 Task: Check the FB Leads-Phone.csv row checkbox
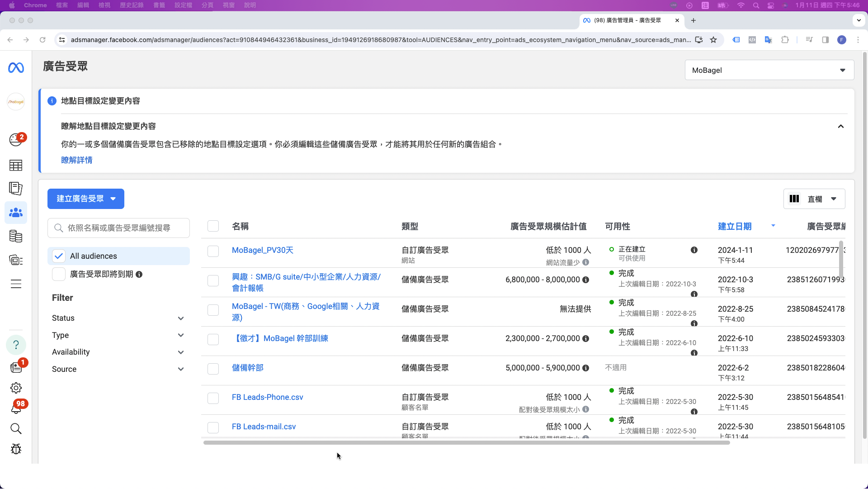[x=213, y=398]
